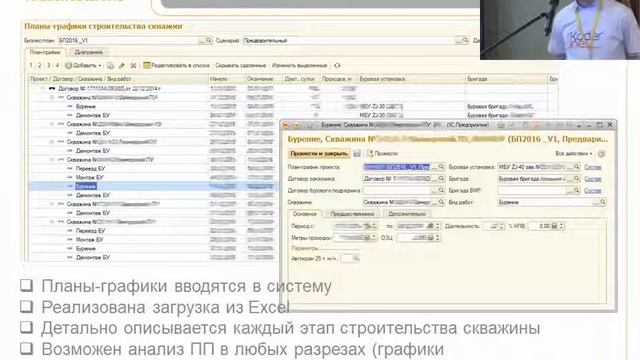Open the Состав link for Буровая установка

(x=593, y=167)
